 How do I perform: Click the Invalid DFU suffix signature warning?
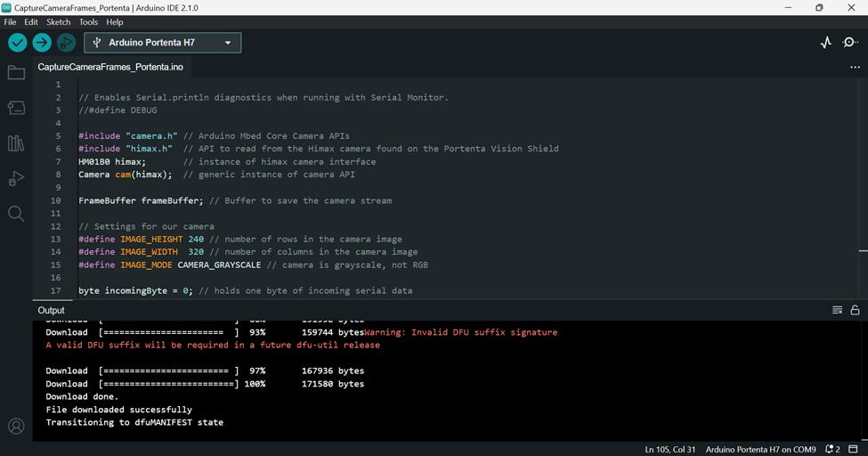[460, 332]
